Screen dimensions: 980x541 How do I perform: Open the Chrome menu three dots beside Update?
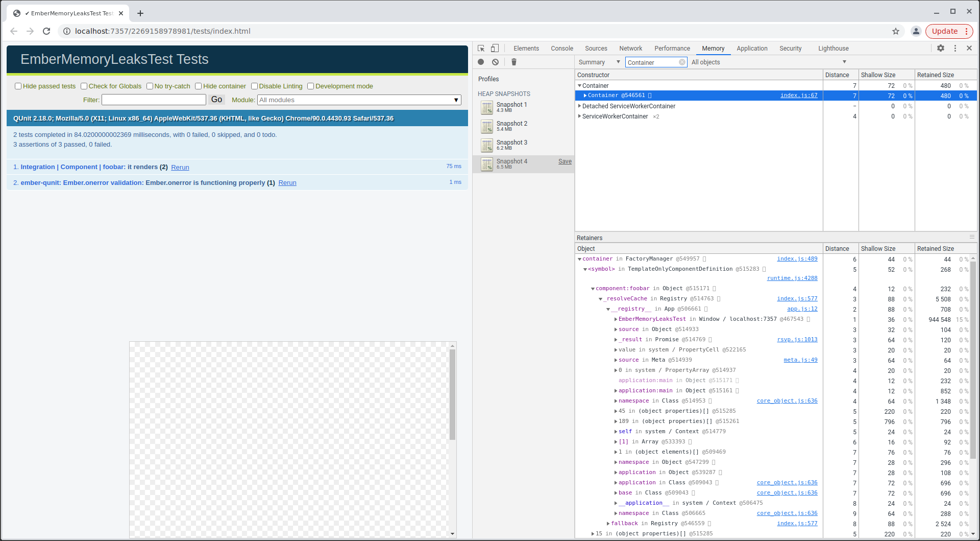point(966,31)
